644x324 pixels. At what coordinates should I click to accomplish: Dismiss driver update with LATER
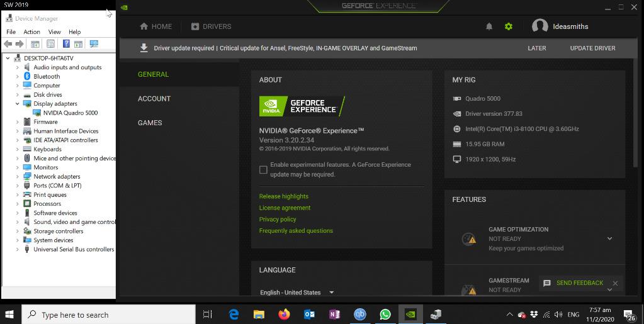(x=537, y=48)
